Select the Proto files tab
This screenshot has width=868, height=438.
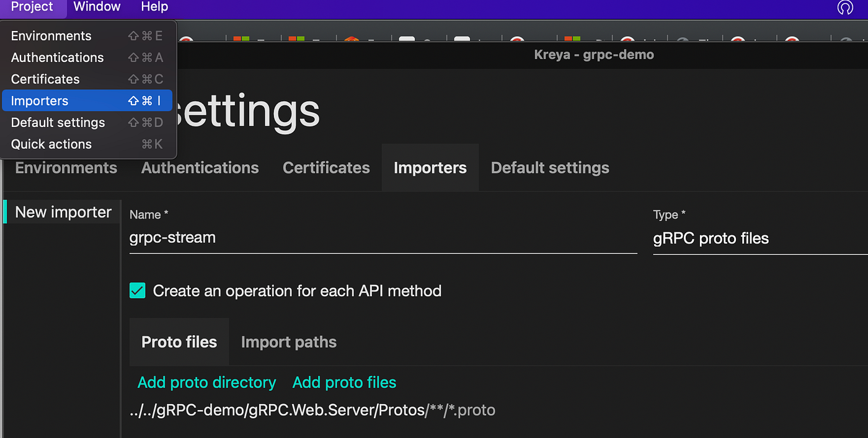179,342
